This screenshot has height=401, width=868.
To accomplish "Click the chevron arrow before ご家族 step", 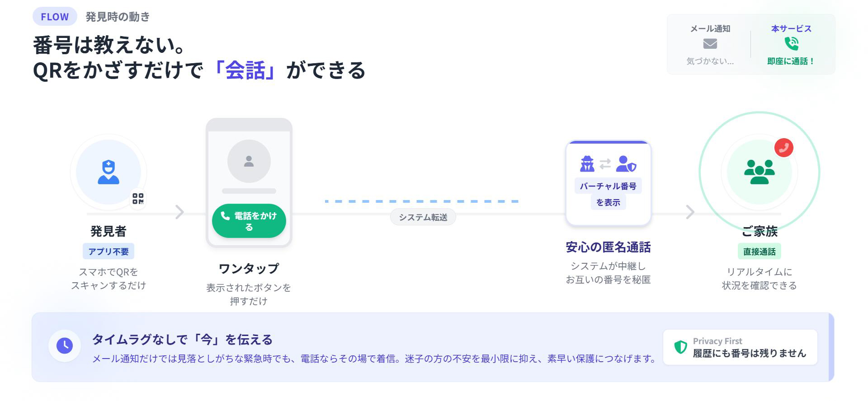I will pos(690,212).
